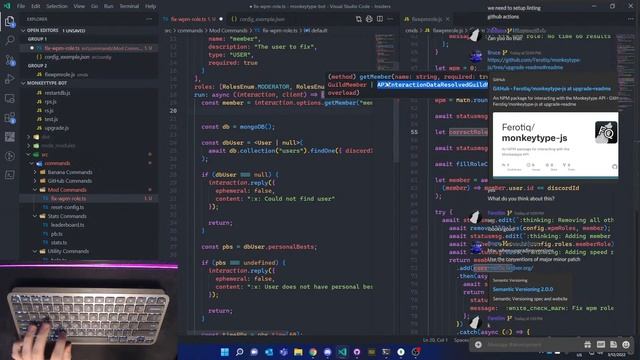Screen dimensions: 640x360
Task: Switch to fixwpmrole.js editor tab
Action: pos(427,19)
